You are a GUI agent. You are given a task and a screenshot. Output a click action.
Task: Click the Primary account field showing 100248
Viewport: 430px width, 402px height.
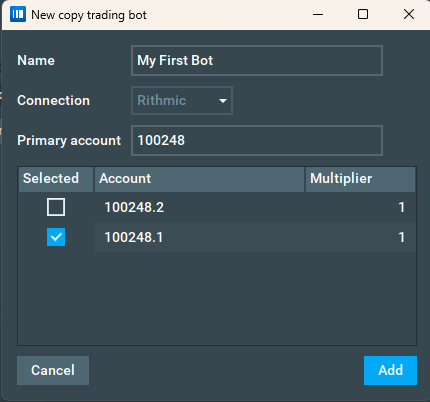(x=257, y=140)
